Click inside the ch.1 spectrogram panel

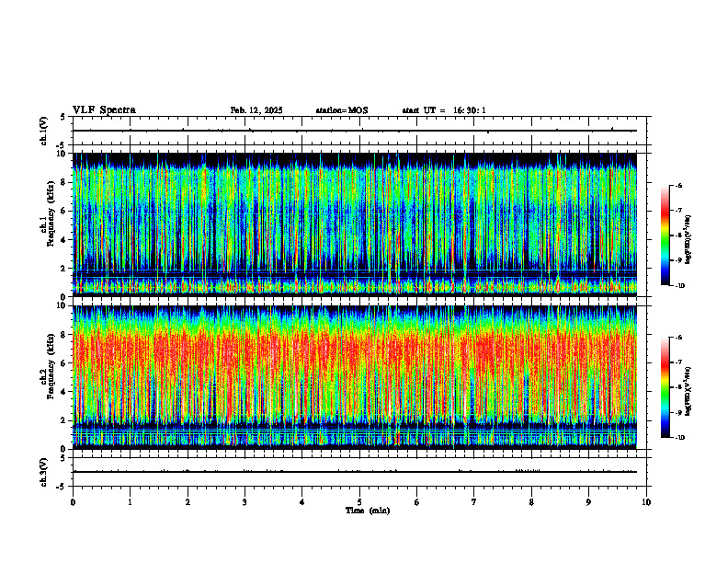coord(355,224)
